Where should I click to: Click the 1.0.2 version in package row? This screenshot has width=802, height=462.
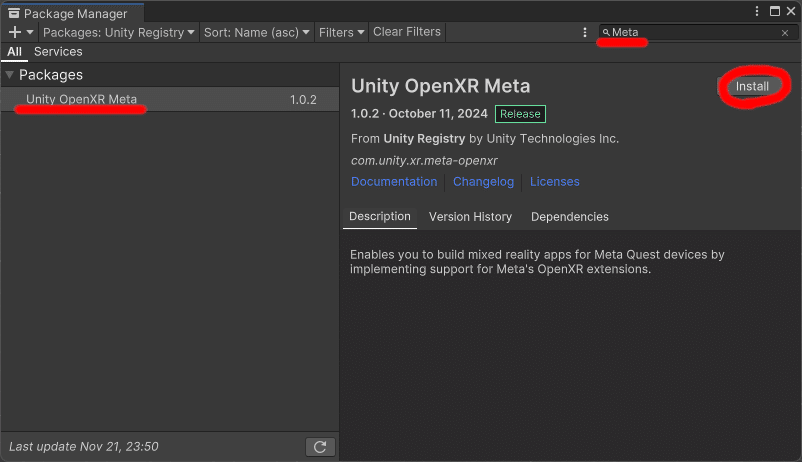point(303,100)
